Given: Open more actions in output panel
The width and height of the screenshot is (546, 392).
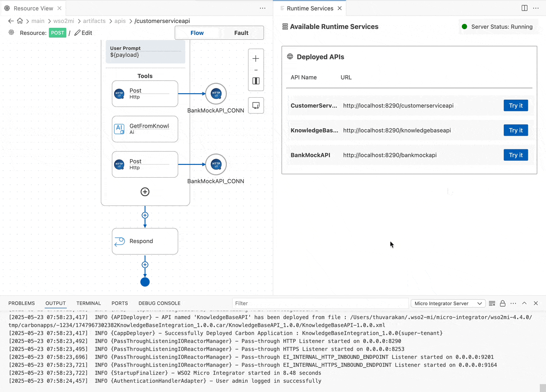Looking at the screenshot, I should 513,303.
